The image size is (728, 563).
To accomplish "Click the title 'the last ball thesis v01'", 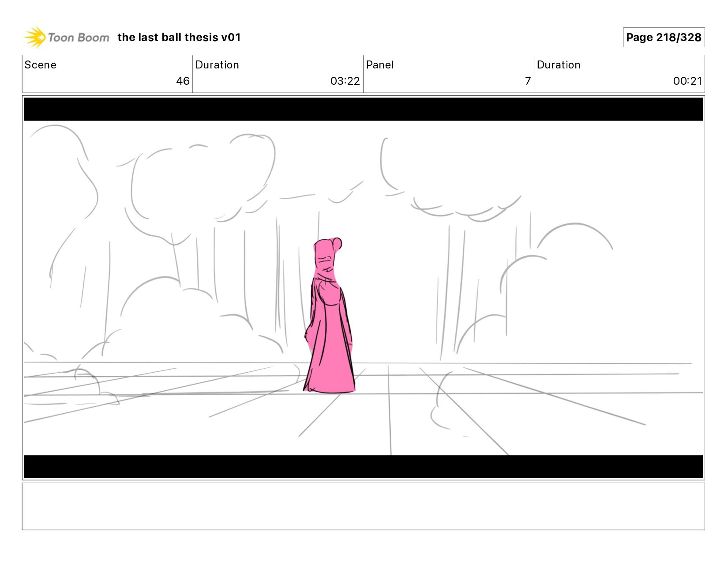I will point(179,38).
